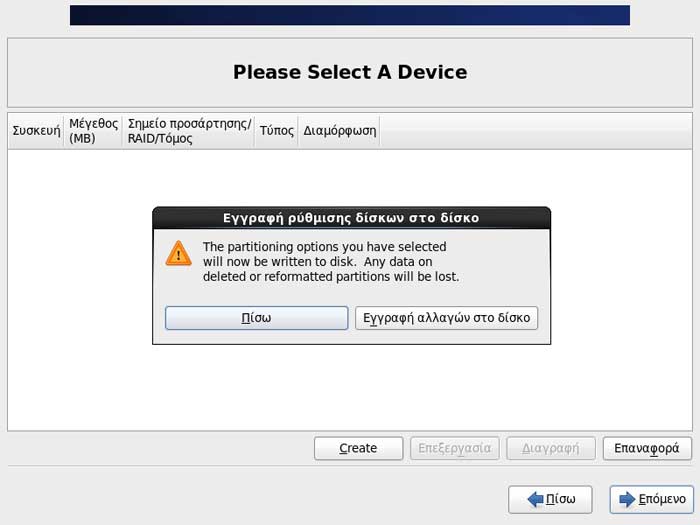Click the empty device list area

350,388
